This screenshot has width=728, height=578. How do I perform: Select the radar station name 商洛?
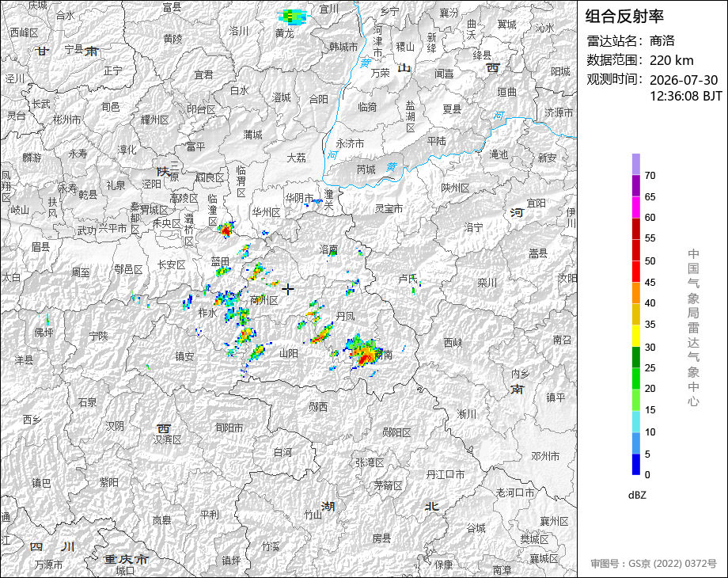tap(662, 41)
